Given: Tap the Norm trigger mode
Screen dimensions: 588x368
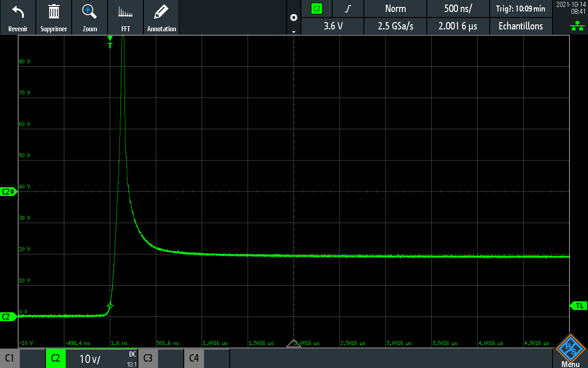Looking at the screenshot, I should (x=395, y=8).
